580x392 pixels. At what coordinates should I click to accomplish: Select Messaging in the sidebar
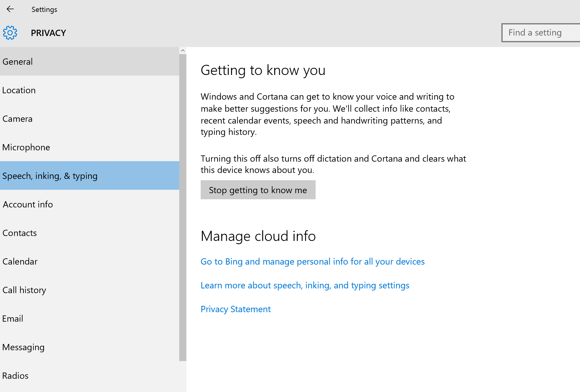point(90,347)
